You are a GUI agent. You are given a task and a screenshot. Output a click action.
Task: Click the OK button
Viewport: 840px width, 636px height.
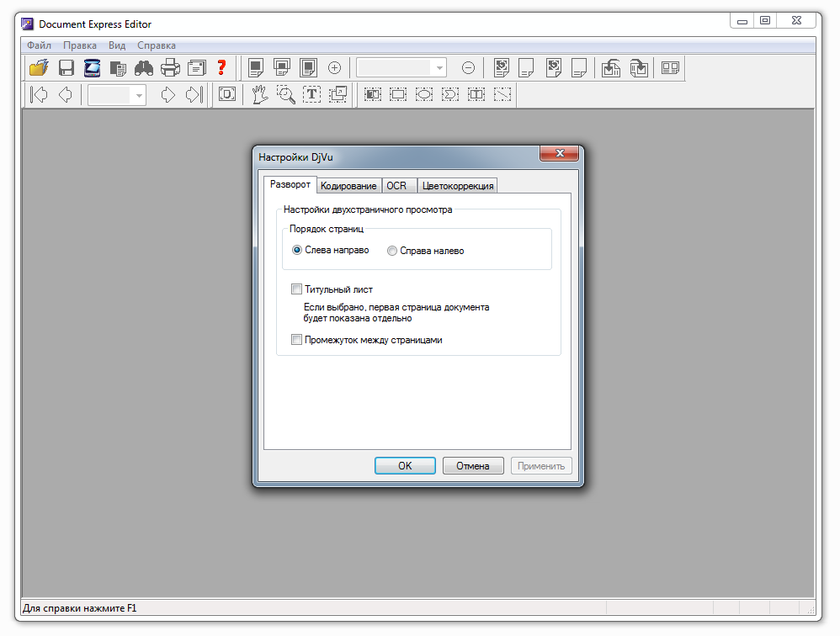[405, 466]
